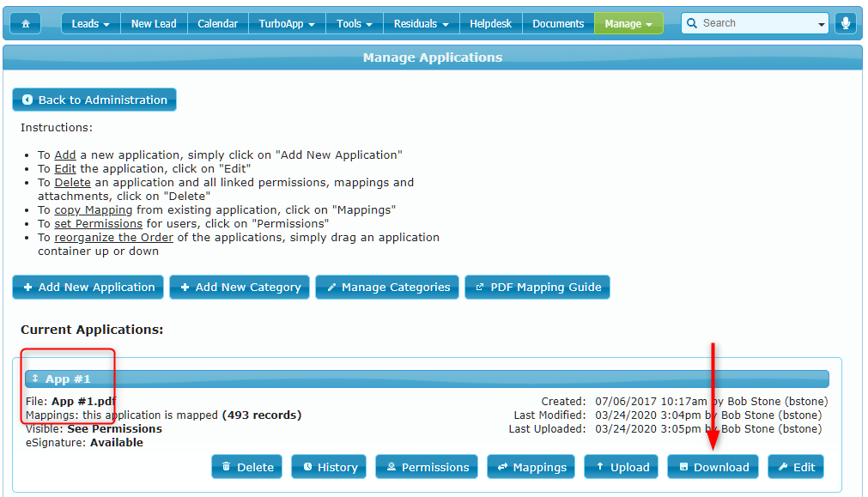Screen dimensions: 868x497
Task: Click the clock icon on the History button
Action: coord(309,466)
